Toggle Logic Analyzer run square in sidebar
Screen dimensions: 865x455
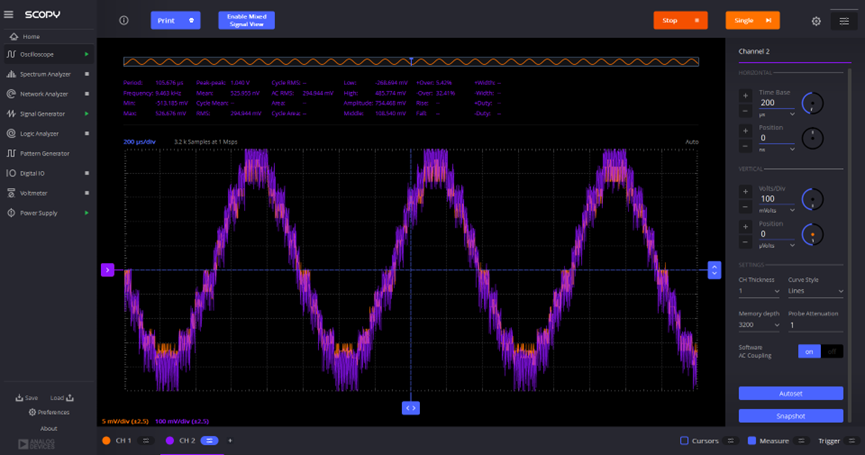87,133
